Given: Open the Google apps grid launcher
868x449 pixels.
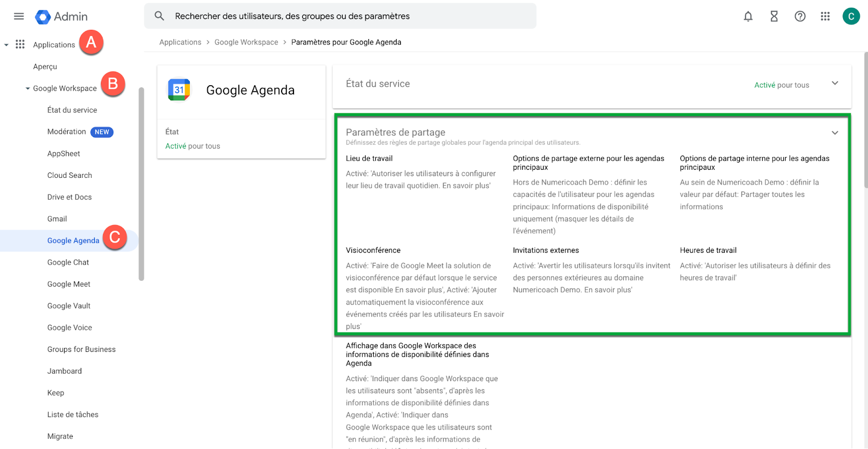Looking at the screenshot, I should 825,16.
